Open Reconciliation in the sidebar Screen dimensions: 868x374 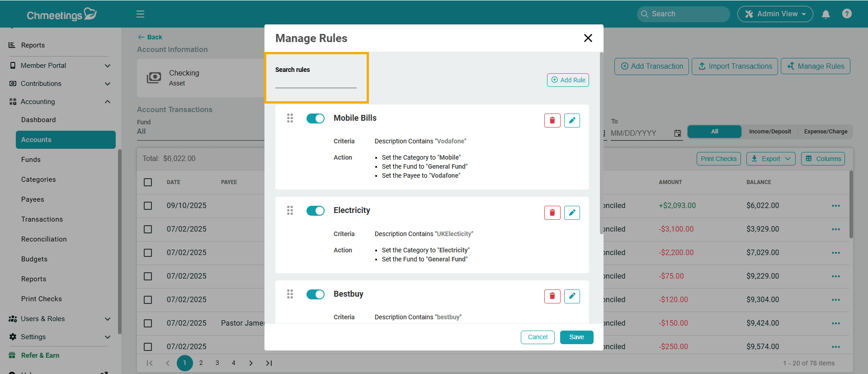click(44, 239)
